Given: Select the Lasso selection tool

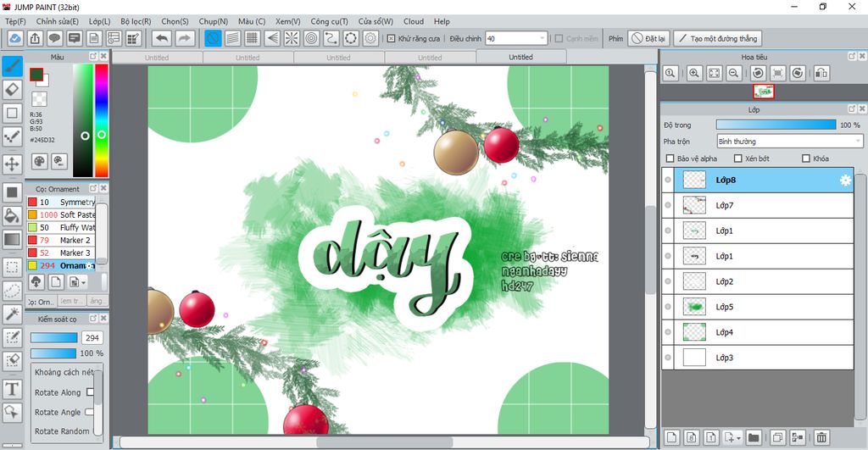Looking at the screenshot, I should point(12,290).
